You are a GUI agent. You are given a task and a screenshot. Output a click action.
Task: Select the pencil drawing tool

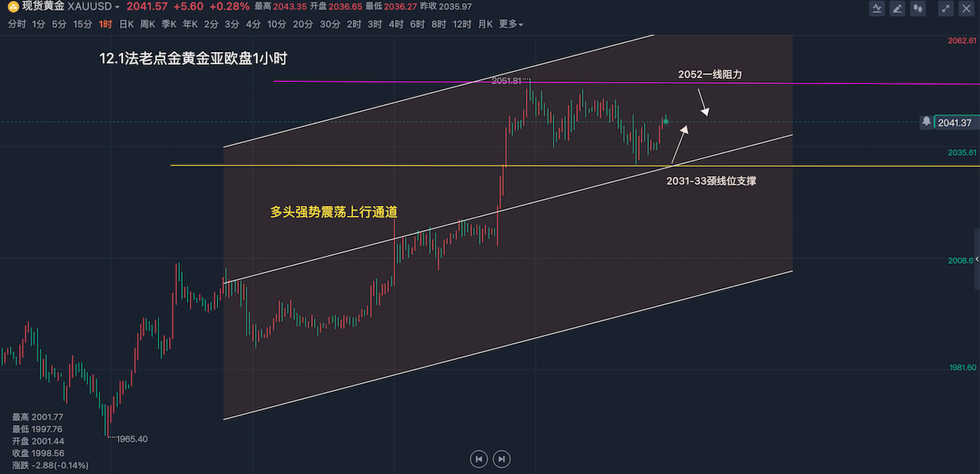tap(897, 8)
